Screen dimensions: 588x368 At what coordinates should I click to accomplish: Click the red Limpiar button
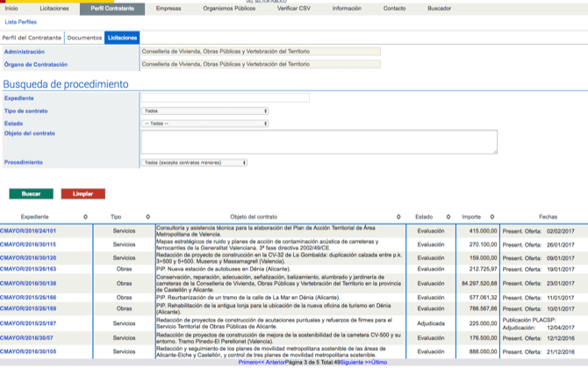82,194
